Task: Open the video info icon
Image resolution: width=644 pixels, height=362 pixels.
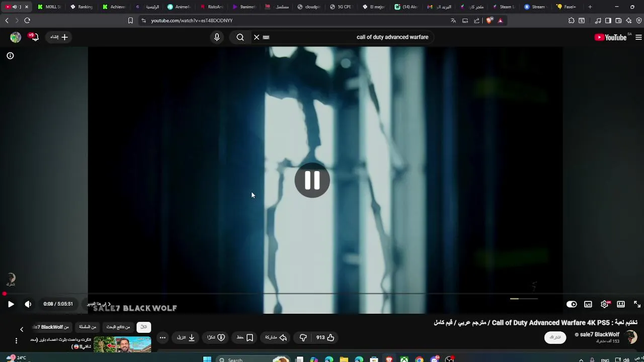Action: 10,56
